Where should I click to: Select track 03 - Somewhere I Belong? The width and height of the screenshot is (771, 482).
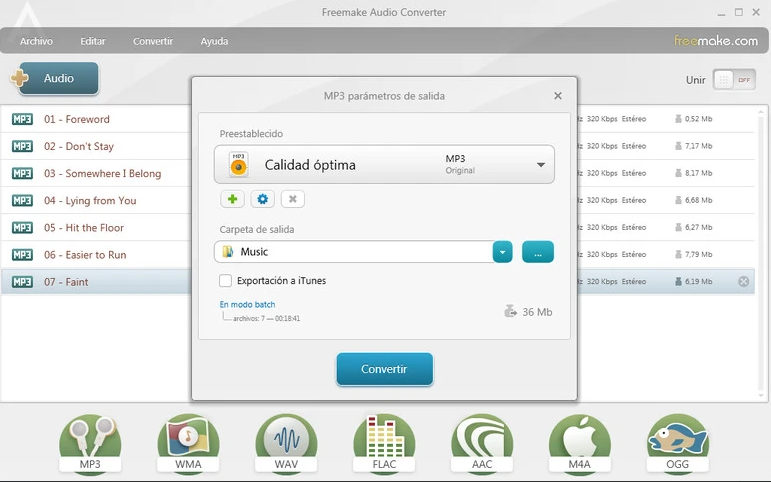click(x=102, y=173)
